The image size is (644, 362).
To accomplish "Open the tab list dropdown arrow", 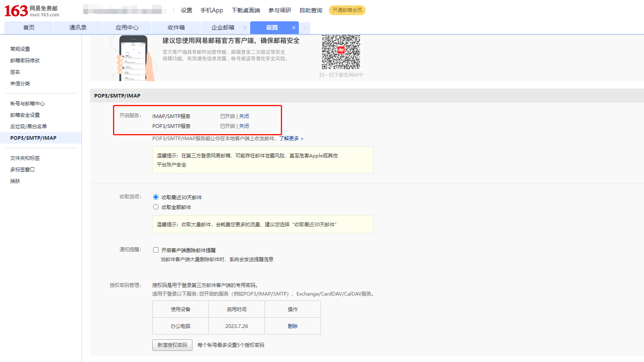I will 305,28.
